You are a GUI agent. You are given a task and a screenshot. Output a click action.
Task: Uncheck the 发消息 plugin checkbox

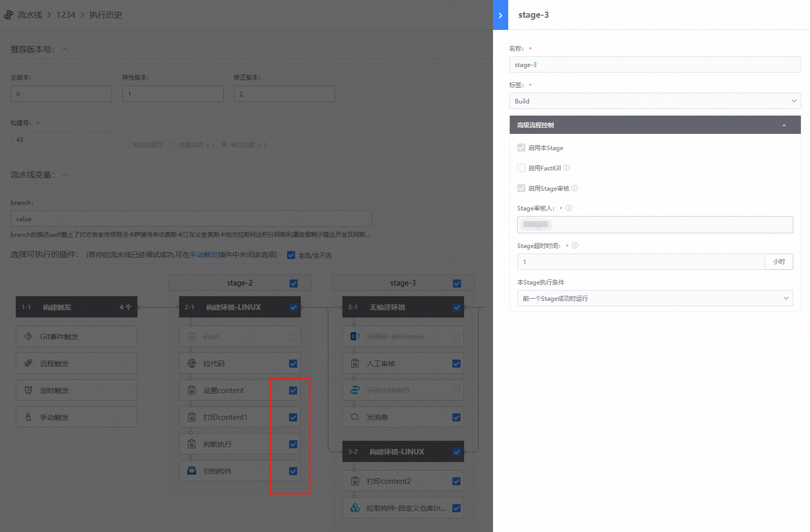click(x=456, y=417)
